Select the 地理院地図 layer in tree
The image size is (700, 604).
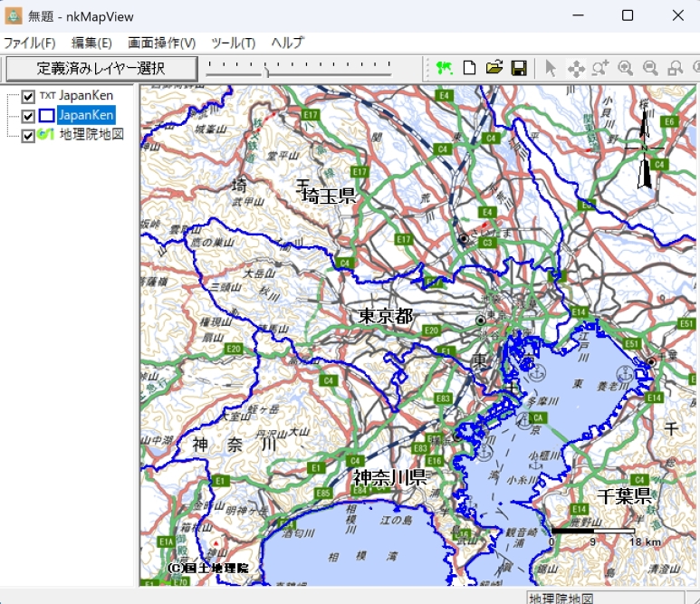[x=91, y=135]
